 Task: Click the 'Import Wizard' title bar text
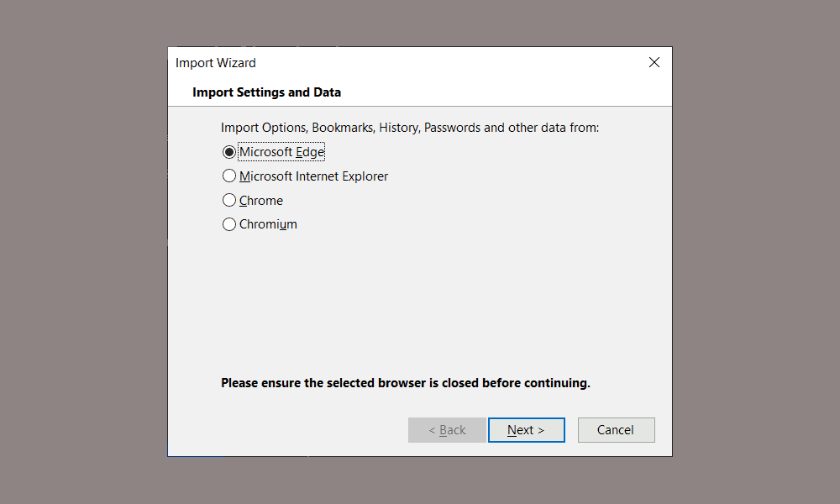point(215,63)
